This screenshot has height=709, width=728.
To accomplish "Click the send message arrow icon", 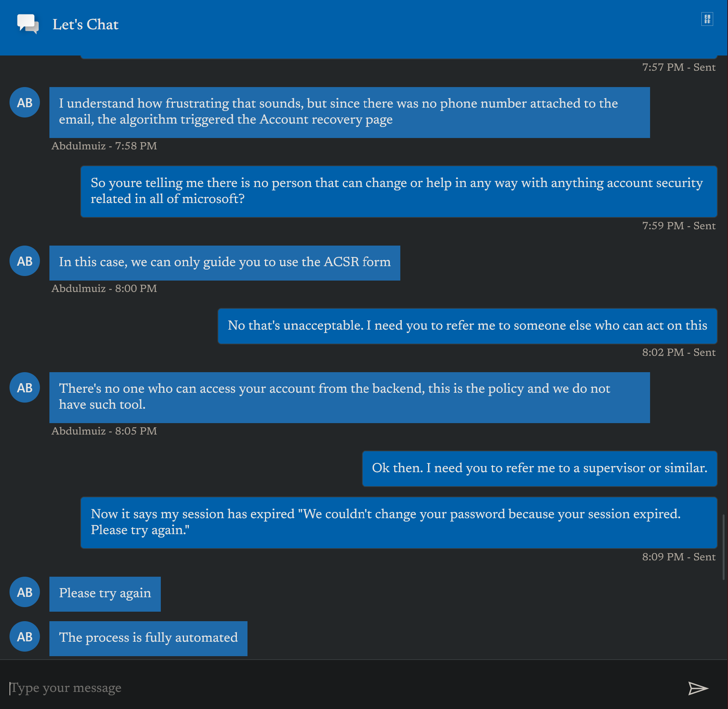I will click(x=698, y=688).
